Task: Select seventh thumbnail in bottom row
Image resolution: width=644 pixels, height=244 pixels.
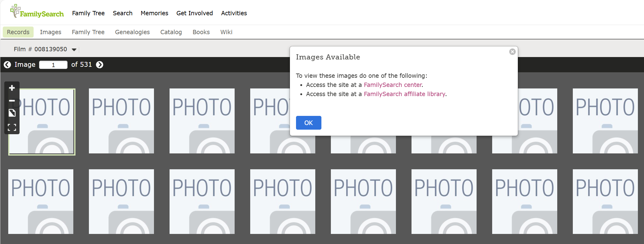Action: [525, 202]
